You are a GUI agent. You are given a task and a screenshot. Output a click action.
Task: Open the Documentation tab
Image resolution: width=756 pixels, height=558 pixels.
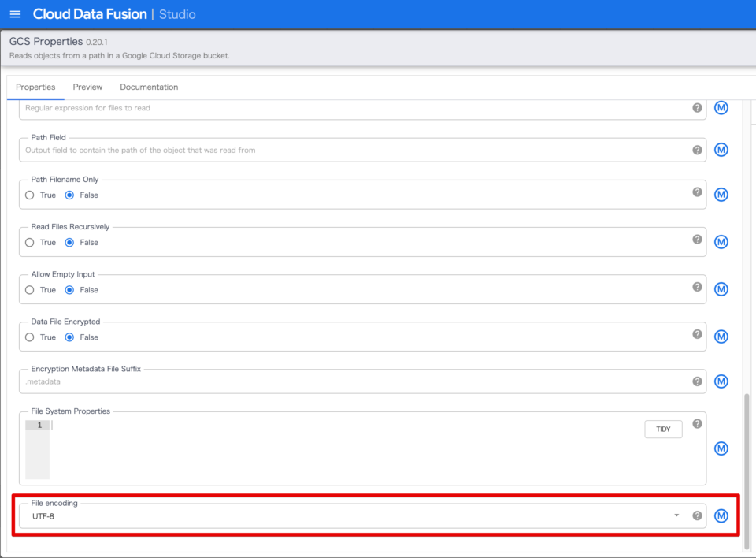(149, 87)
